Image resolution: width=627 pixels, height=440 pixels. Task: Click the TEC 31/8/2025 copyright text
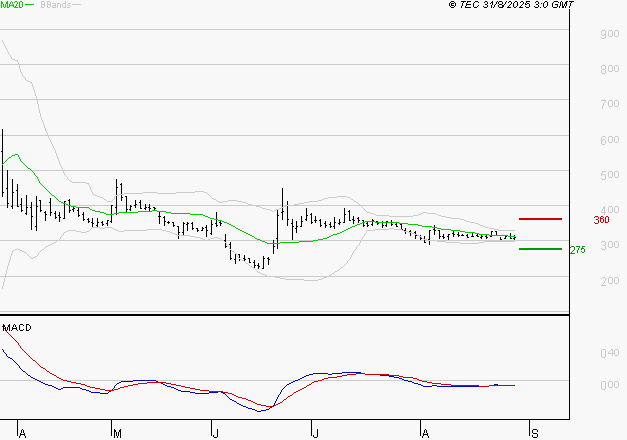(511, 5)
